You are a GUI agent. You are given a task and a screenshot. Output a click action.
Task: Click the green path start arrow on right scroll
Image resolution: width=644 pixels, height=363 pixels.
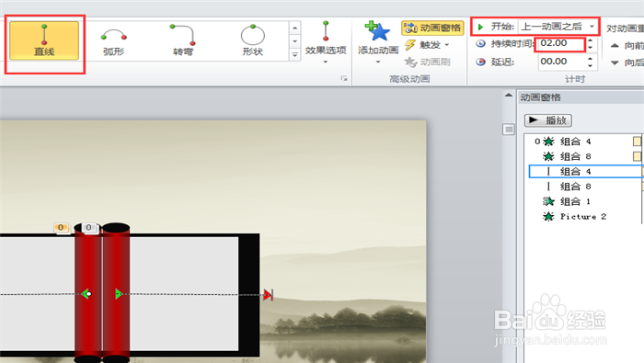pos(119,294)
